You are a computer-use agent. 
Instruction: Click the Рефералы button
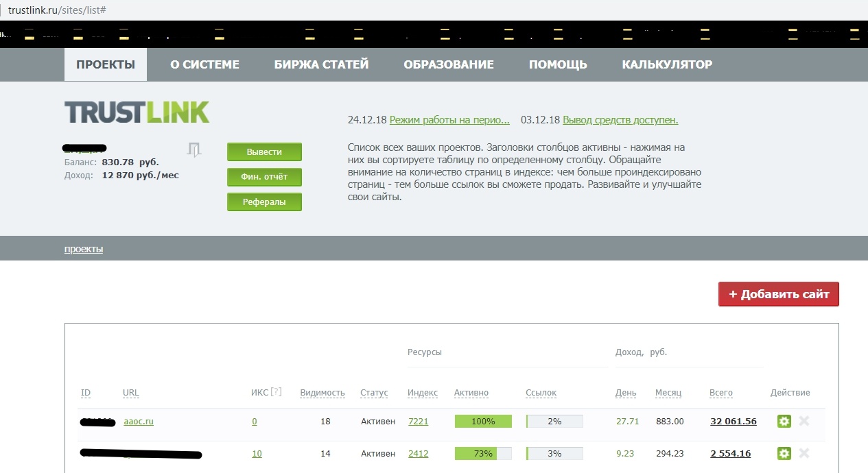264,202
